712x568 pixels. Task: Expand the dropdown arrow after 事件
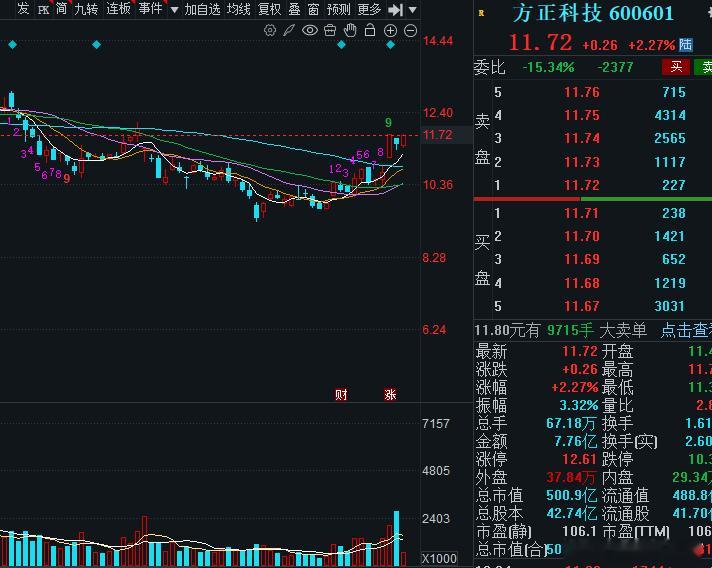point(174,10)
